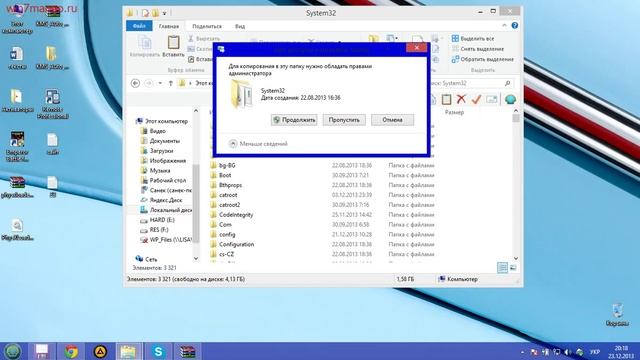640x360 pixels.
Task: Open Skype from the taskbar
Action: click(158, 351)
